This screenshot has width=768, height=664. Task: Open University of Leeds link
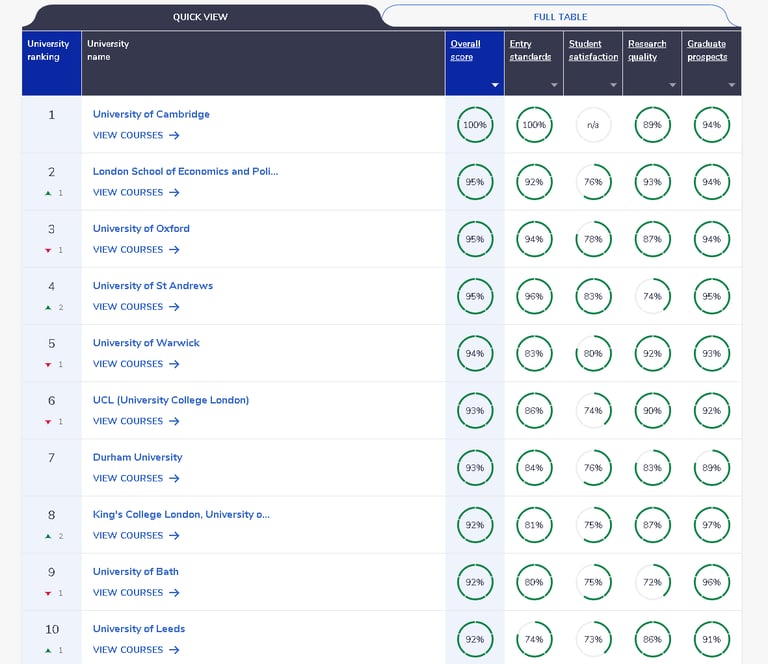tap(139, 629)
